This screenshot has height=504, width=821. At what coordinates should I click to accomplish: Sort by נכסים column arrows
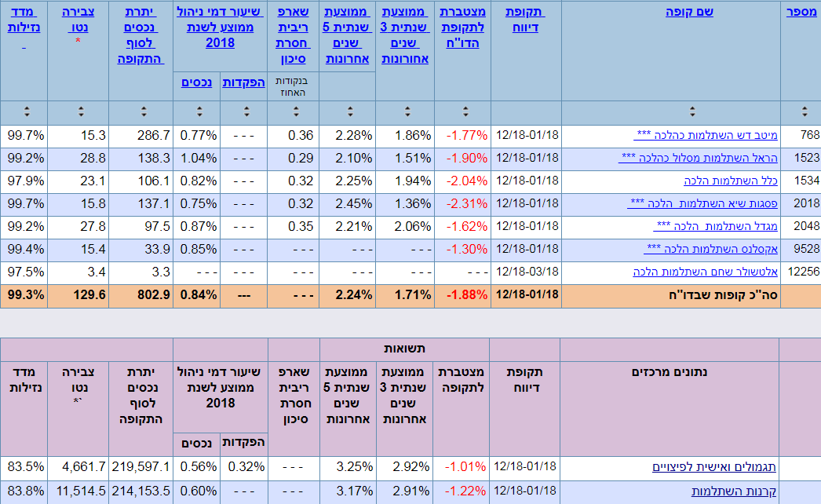click(x=199, y=111)
